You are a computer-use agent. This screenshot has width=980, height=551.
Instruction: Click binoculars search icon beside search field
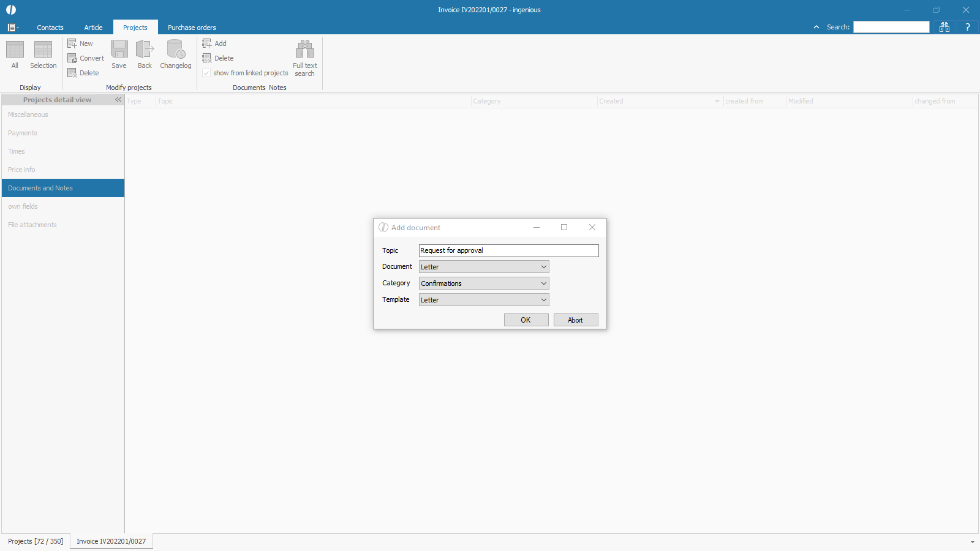click(x=944, y=27)
